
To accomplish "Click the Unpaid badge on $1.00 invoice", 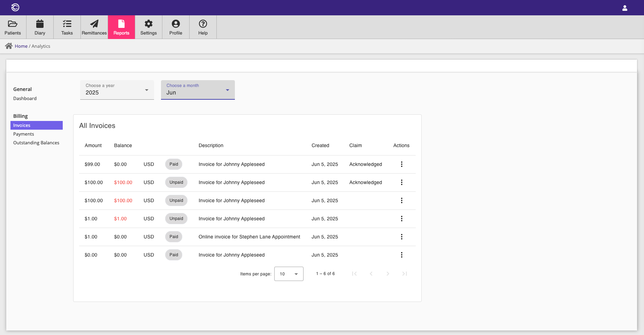I will [x=176, y=219].
